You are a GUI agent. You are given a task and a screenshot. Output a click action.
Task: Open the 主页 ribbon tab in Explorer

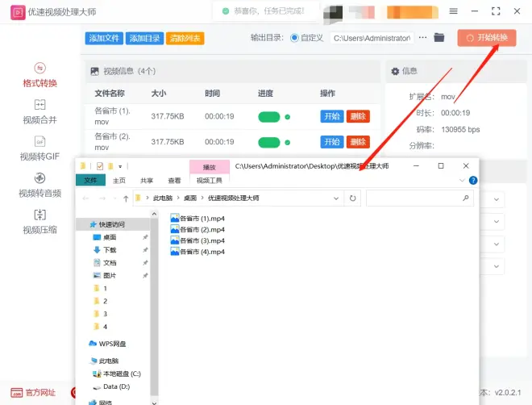pos(119,181)
